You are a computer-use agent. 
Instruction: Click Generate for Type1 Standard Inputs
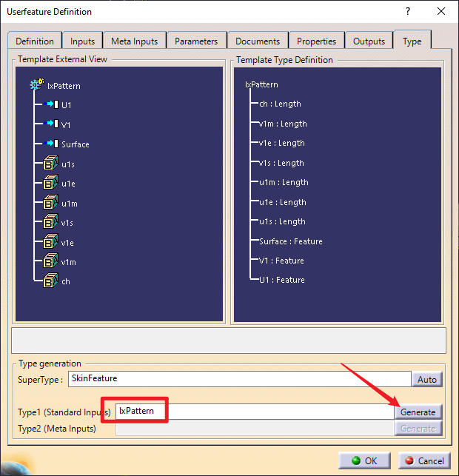[418, 412]
